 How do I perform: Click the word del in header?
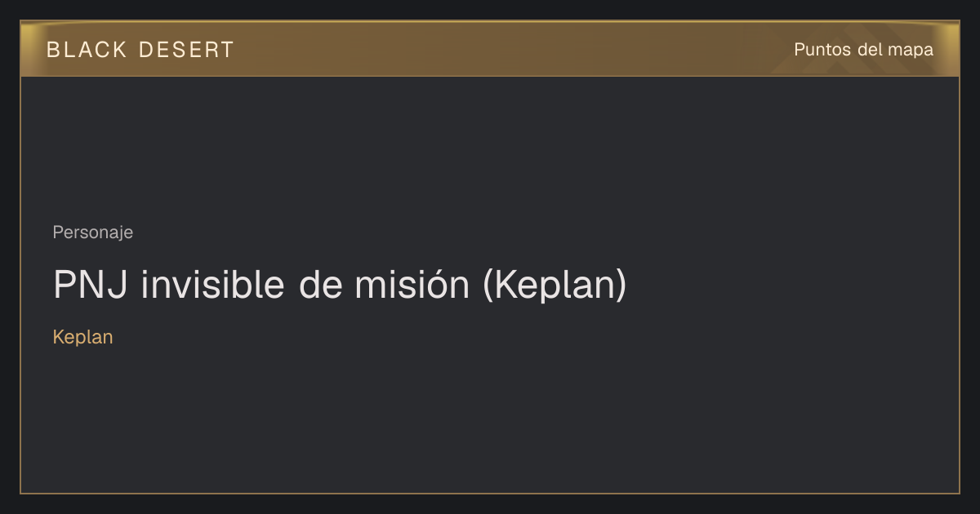pyautogui.click(x=870, y=50)
